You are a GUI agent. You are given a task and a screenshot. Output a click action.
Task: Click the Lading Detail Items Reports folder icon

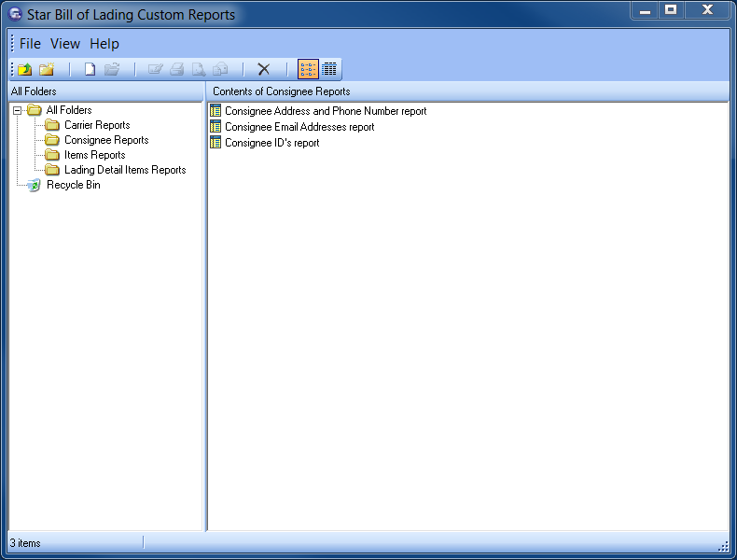(52, 170)
